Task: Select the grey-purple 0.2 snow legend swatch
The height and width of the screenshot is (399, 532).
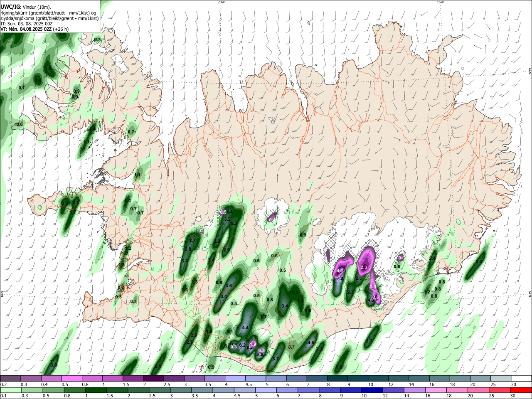Action: pyautogui.click(x=10, y=378)
